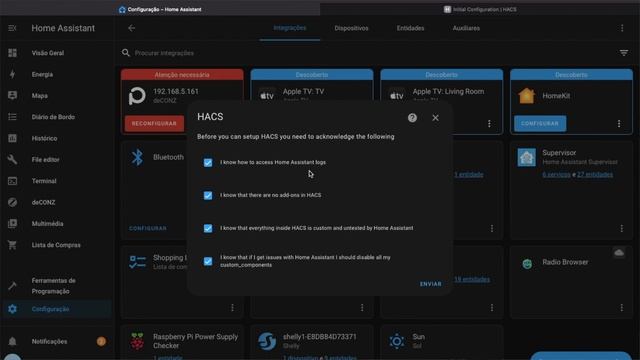Switch to Dispositivos tab
Screen dimensions: 640x360
351,28
